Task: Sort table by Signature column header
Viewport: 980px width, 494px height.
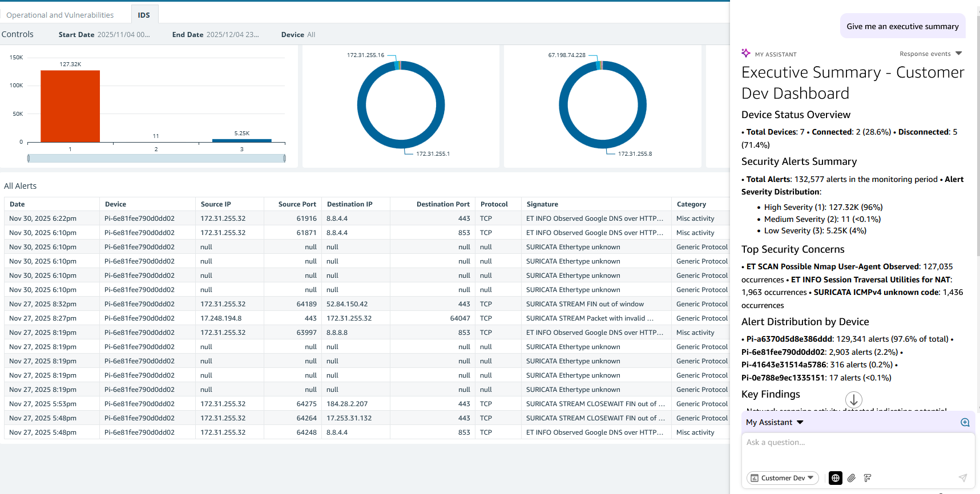Action: click(542, 204)
